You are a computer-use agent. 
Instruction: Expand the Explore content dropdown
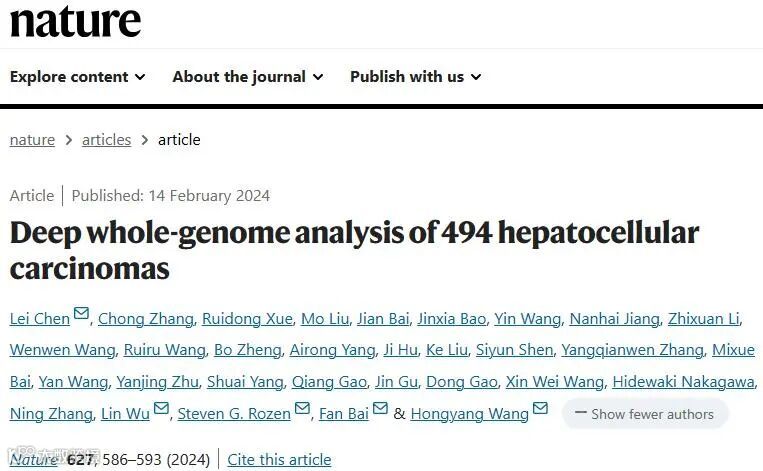pyautogui.click(x=77, y=76)
